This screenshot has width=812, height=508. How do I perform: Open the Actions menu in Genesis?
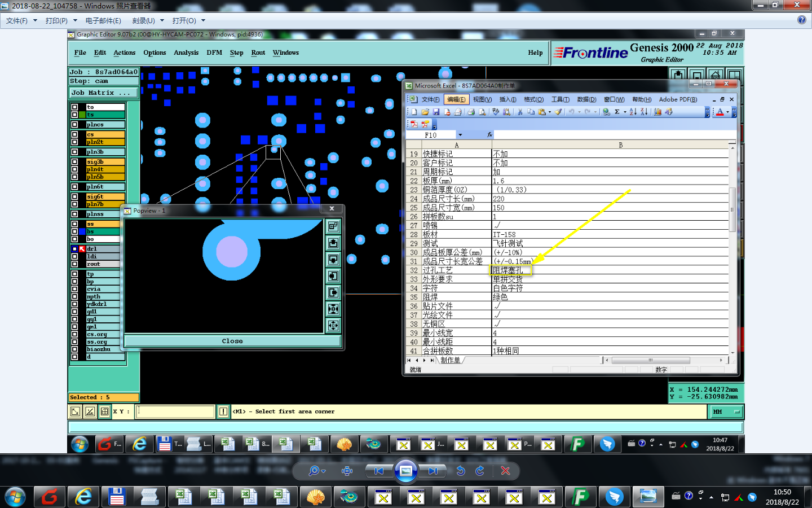[124, 52]
